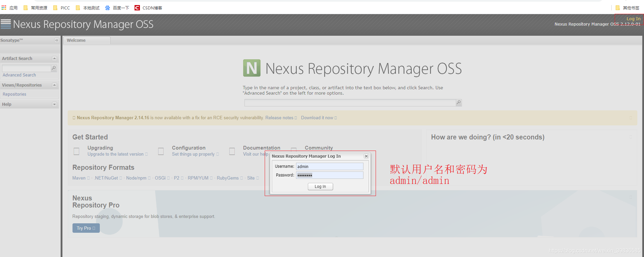Collapse the Artifact Search panel
The width and height of the screenshot is (644, 257).
[x=54, y=59]
